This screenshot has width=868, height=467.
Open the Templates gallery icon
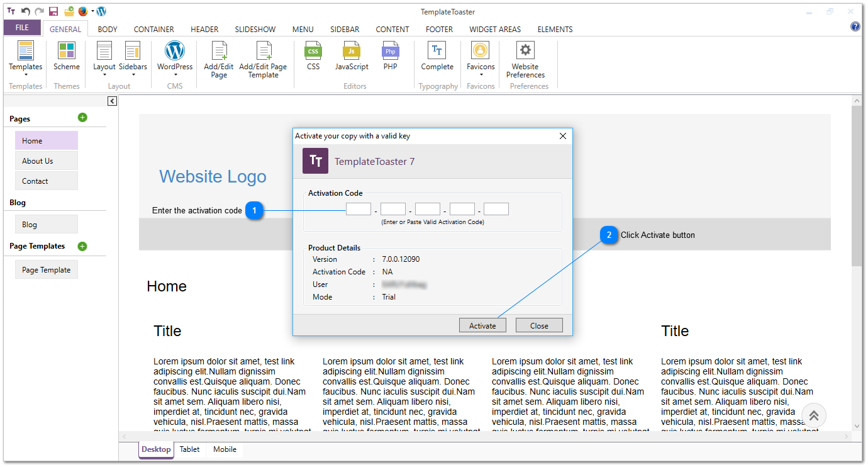pyautogui.click(x=25, y=50)
